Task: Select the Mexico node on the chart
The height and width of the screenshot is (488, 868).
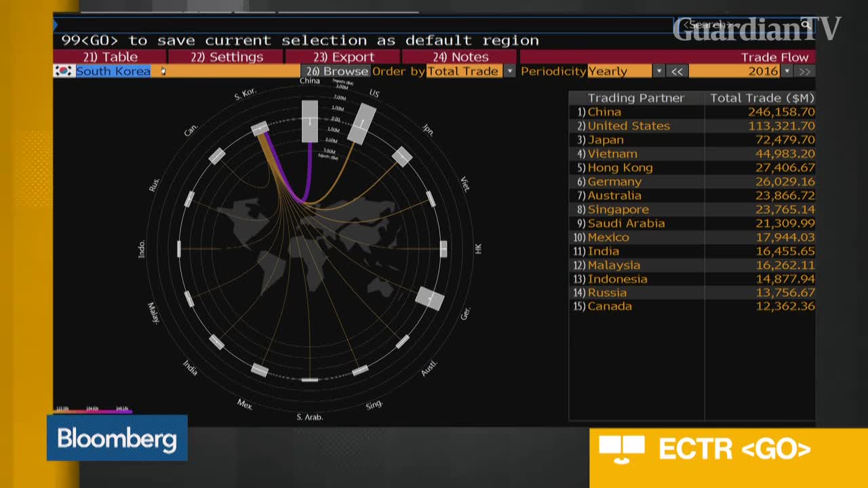Action: pos(259,369)
